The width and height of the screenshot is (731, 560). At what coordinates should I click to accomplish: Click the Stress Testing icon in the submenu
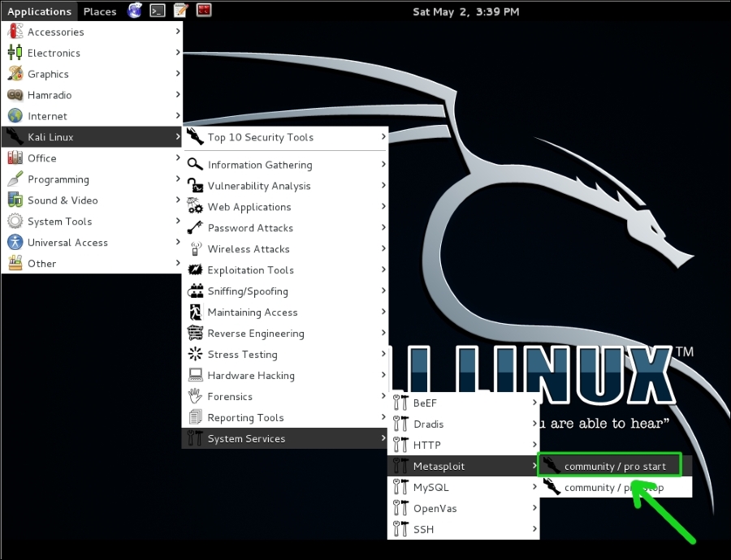point(196,354)
